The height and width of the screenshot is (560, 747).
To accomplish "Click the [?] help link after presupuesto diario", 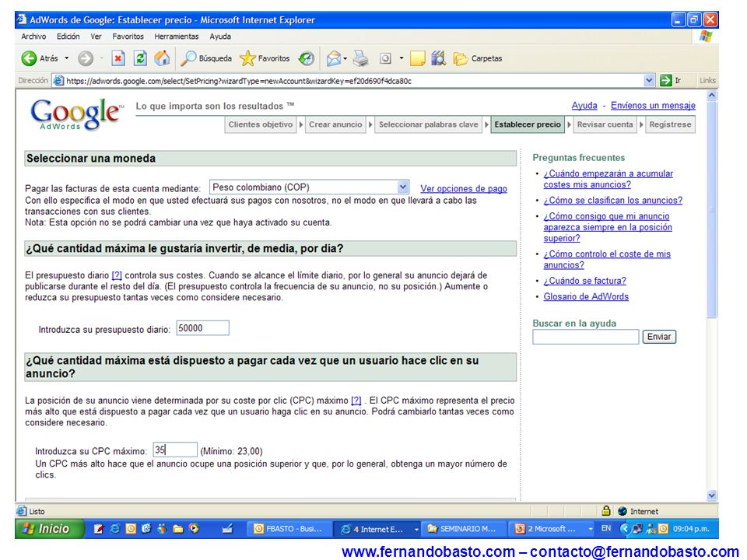I will pyautogui.click(x=117, y=275).
